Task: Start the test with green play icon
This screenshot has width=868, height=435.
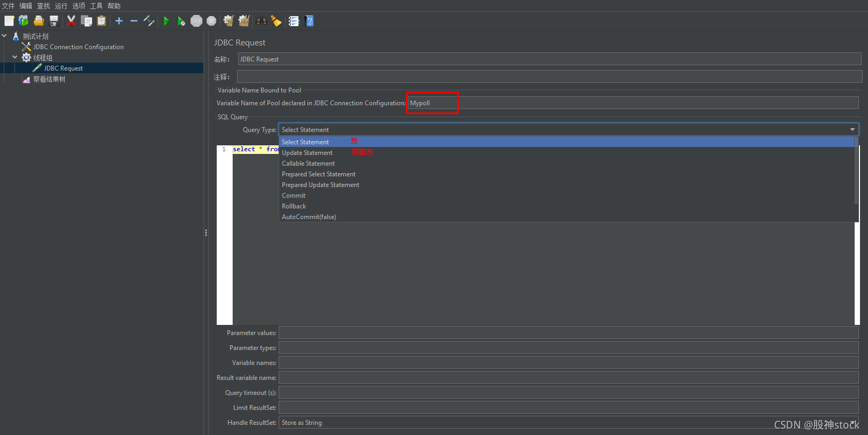Action: coord(167,21)
